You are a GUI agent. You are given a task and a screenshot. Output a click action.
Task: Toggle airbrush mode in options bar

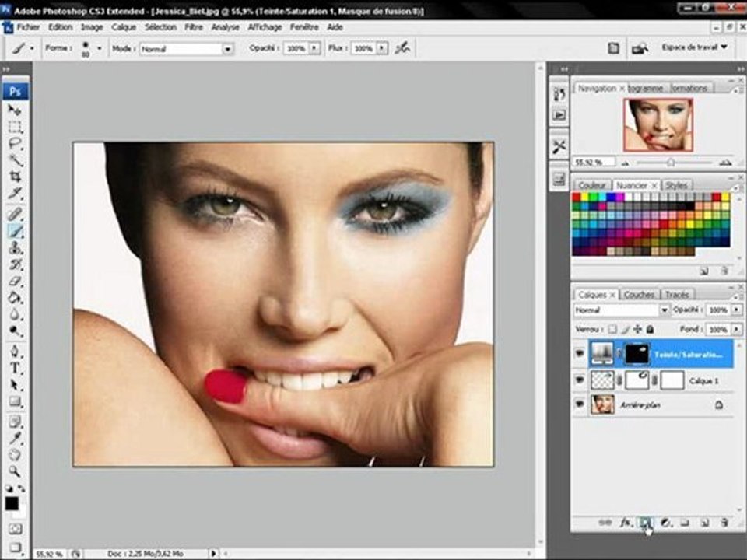click(x=402, y=48)
